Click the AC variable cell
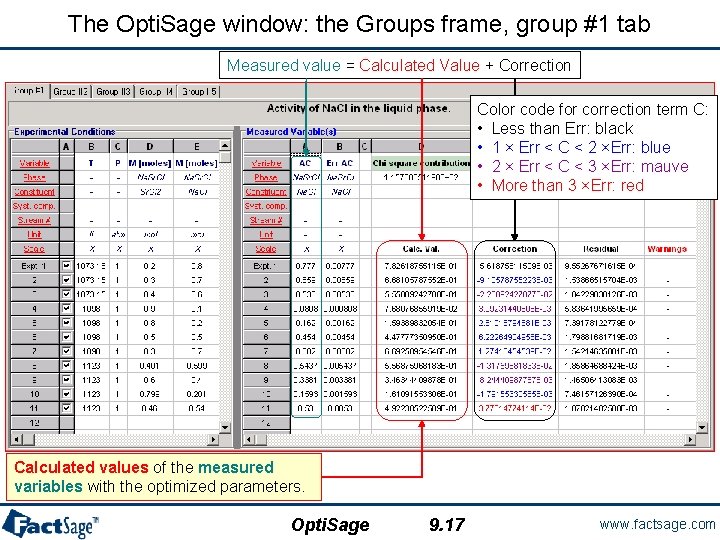Viewport: 720px width, 540px height. pyautogui.click(x=306, y=163)
